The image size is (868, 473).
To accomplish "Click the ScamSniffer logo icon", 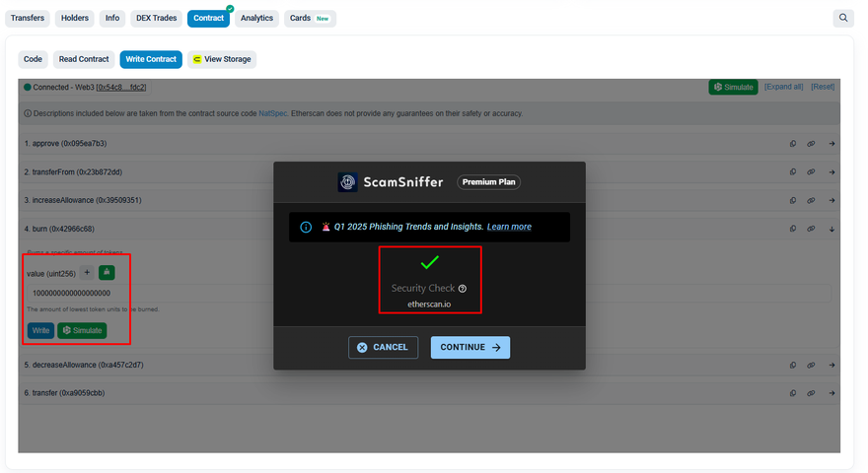I will [348, 182].
